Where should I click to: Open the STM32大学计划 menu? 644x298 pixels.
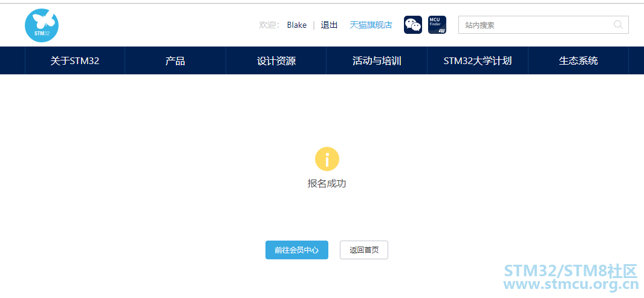[478, 61]
